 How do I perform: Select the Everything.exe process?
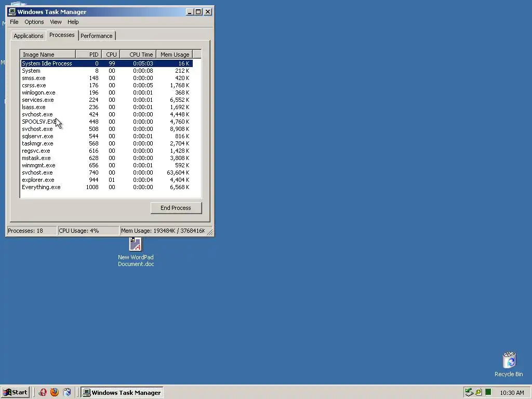point(107,187)
